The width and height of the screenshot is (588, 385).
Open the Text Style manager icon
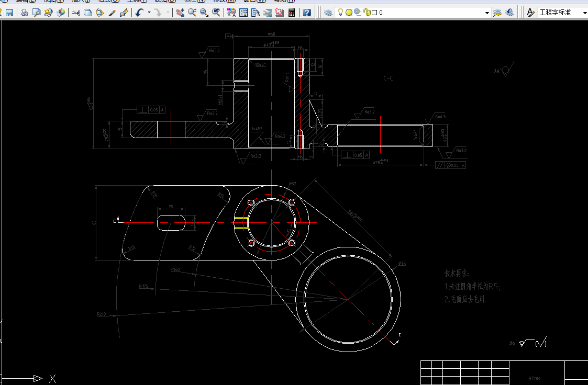tap(530, 13)
